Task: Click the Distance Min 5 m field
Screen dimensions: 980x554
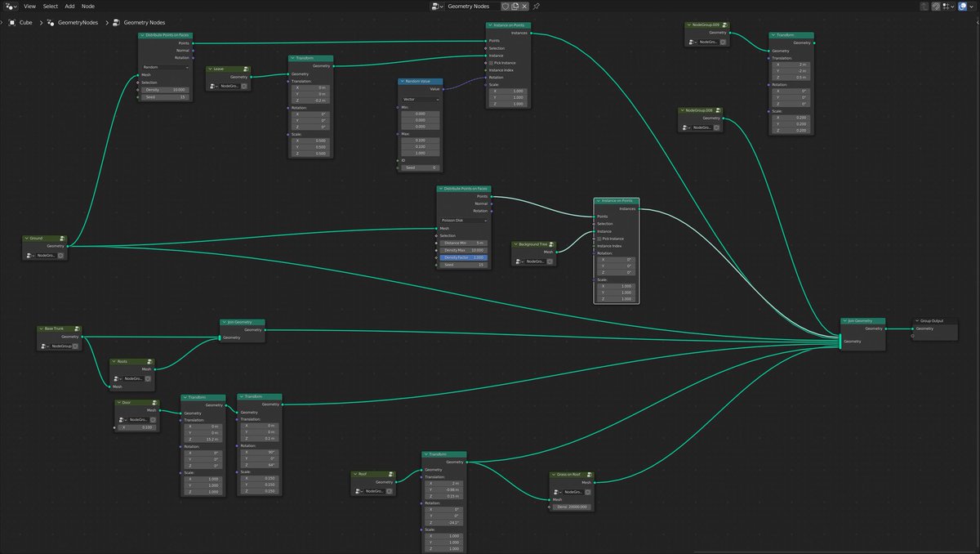Action: pyautogui.click(x=464, y=243)
